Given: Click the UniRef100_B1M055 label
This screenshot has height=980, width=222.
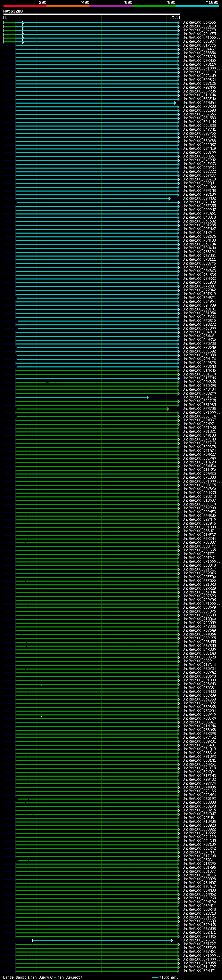Looking at the screenshot, I should (199, 963).
